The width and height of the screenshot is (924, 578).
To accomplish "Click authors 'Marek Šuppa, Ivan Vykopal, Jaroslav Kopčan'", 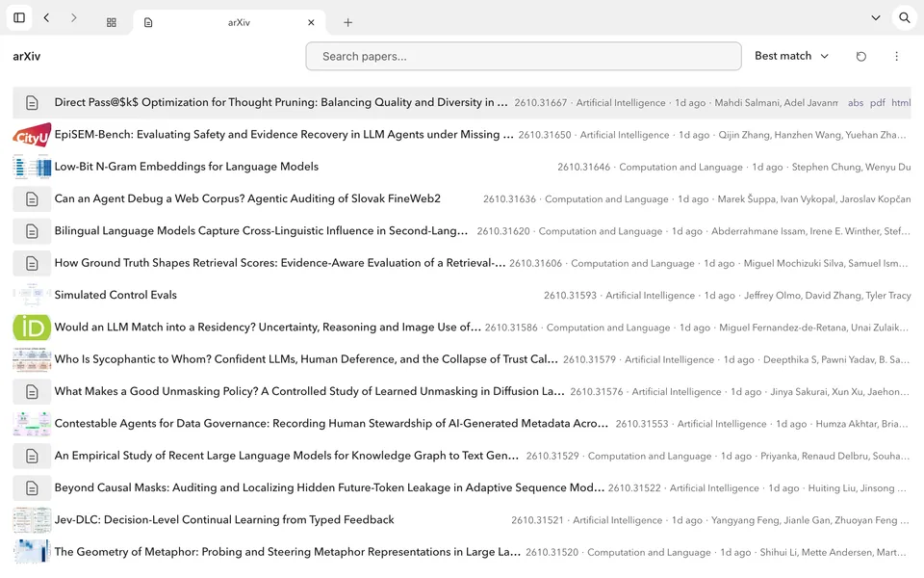I will point(814,198).
